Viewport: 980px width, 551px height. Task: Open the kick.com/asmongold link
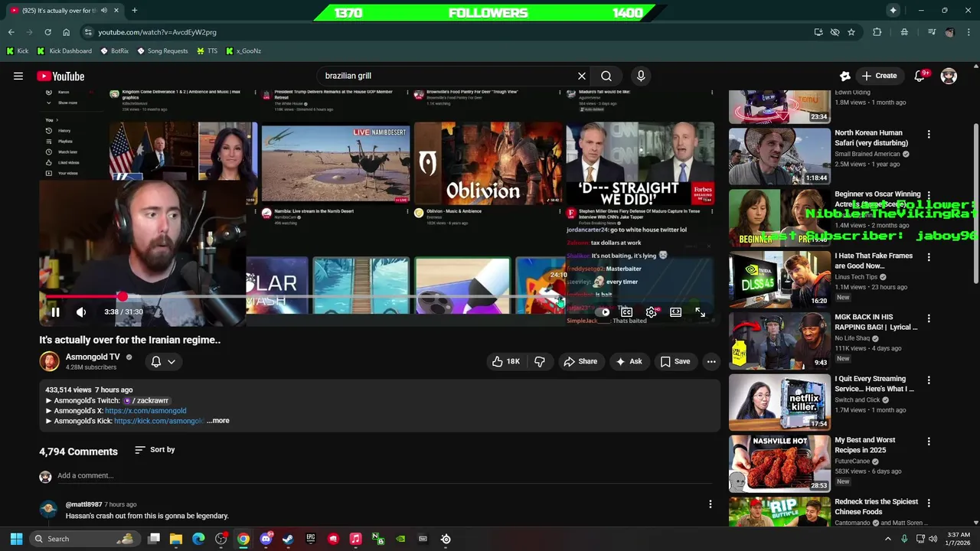click(159, 421)
